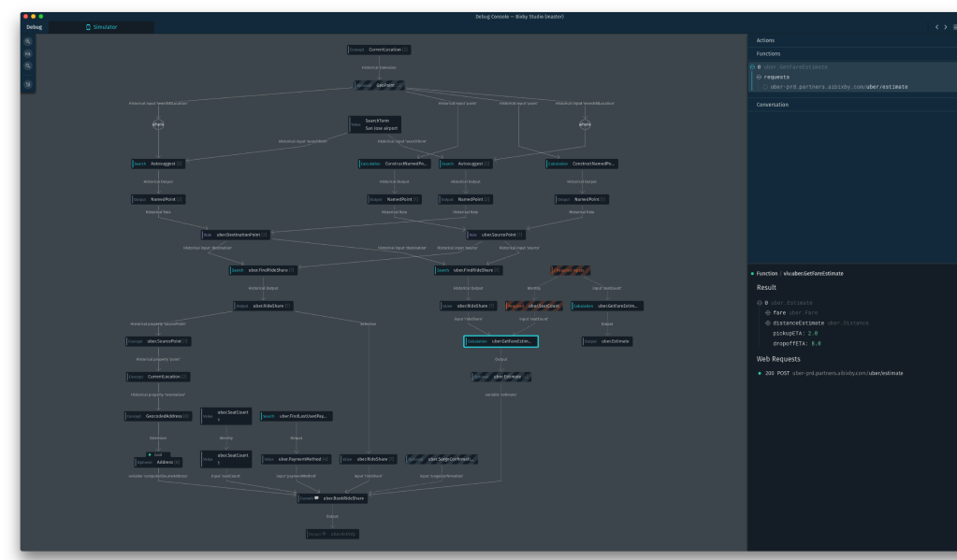This screenshot has height=560, width=957.
Task: Click the bottom icon in the graph toolbar
Action: (28, 84)
